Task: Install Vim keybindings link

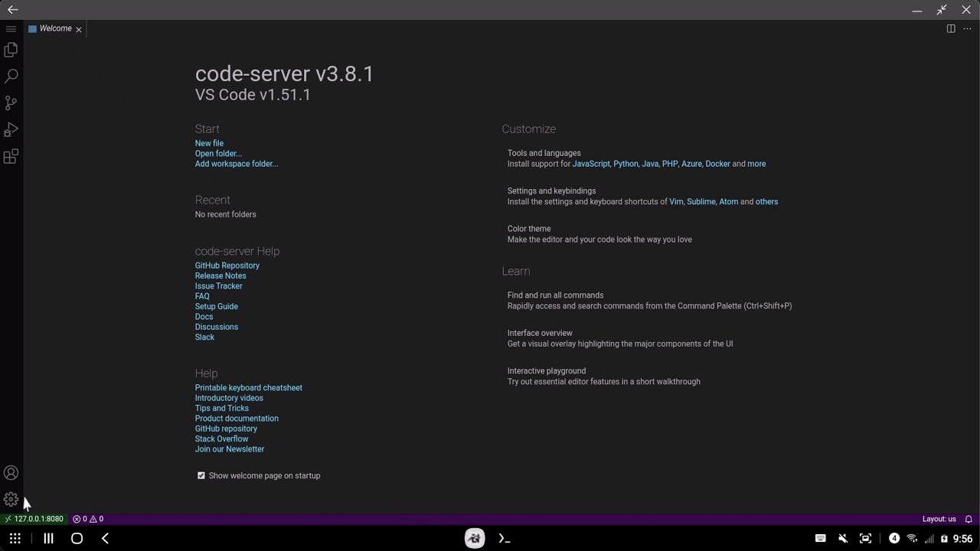Action: tap(676, 202)
